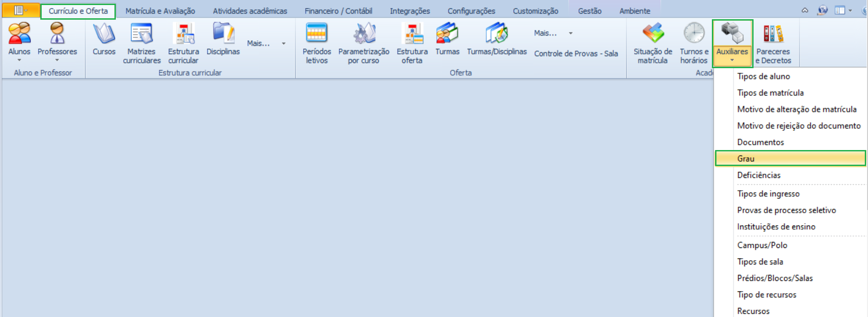Open the layout icon dropdown arrow

850,11
